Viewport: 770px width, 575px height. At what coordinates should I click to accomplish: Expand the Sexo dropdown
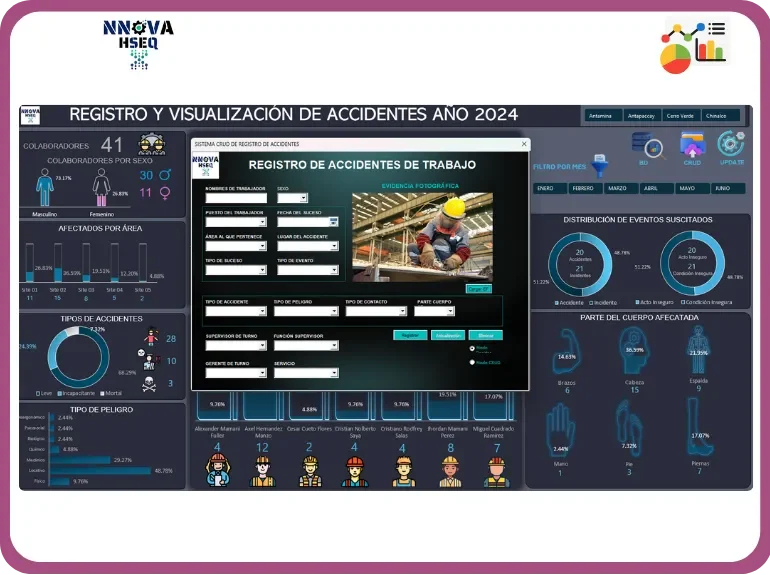tap(304, 198)
